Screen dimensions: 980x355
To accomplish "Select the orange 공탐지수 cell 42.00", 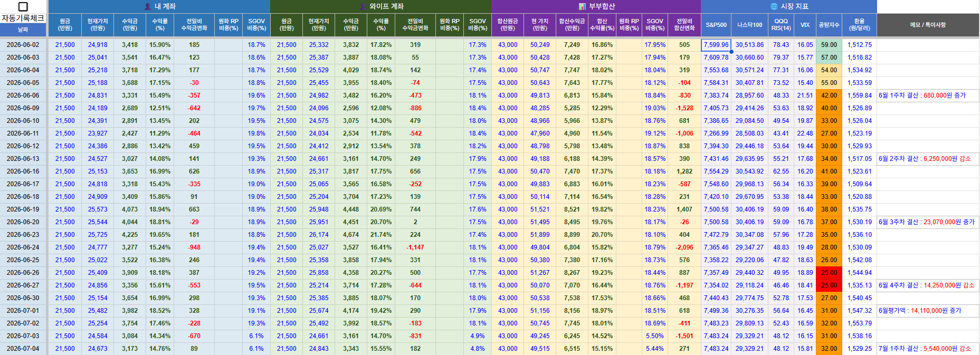I will click(x=829, y=95).
